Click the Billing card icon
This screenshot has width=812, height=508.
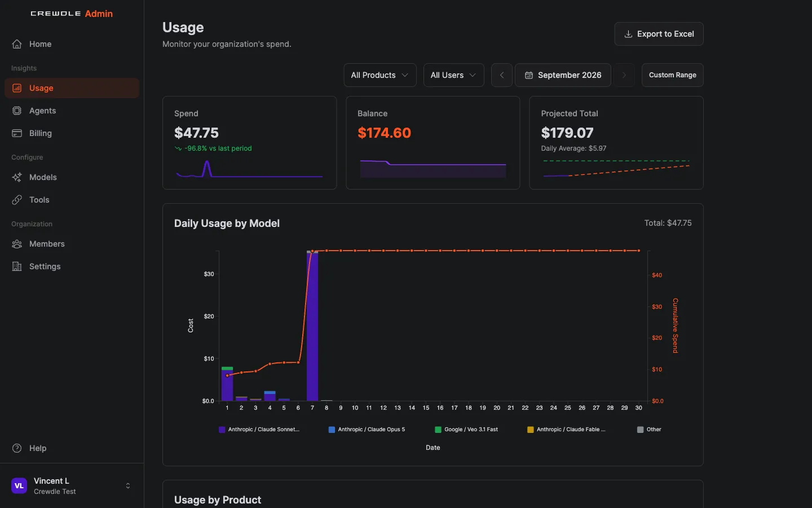point(17,133)
